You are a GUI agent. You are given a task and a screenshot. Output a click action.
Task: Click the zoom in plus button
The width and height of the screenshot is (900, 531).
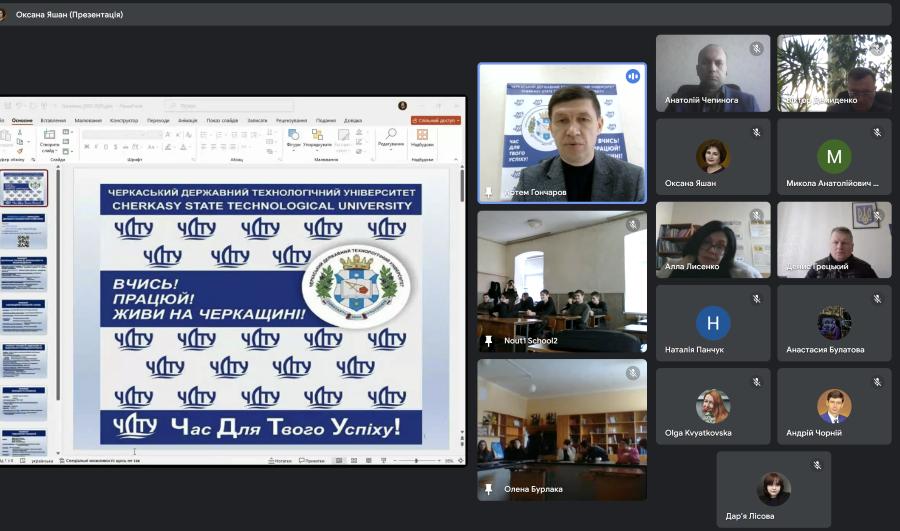click(x=440, y=460)
